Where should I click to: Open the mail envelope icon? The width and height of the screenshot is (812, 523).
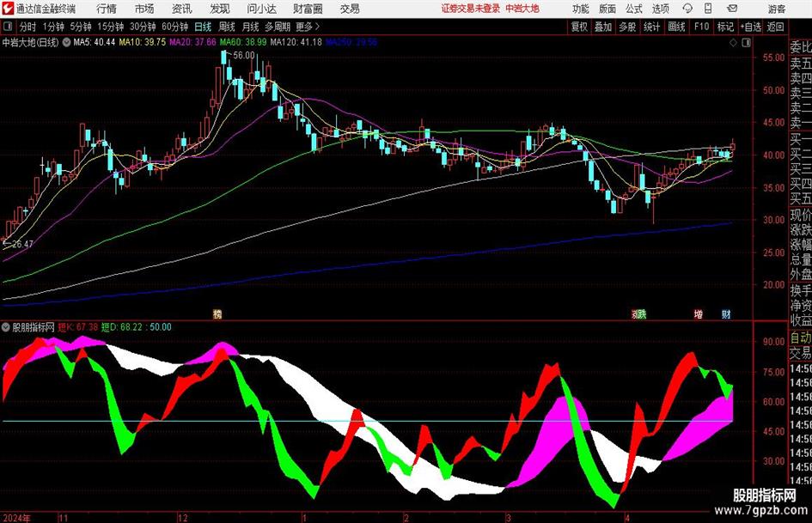pyautogui.click(x=732, y=9)
